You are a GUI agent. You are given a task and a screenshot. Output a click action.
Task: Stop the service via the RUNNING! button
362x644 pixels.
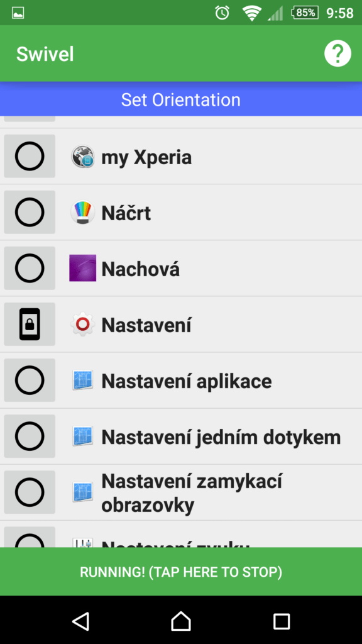point(181,572)
